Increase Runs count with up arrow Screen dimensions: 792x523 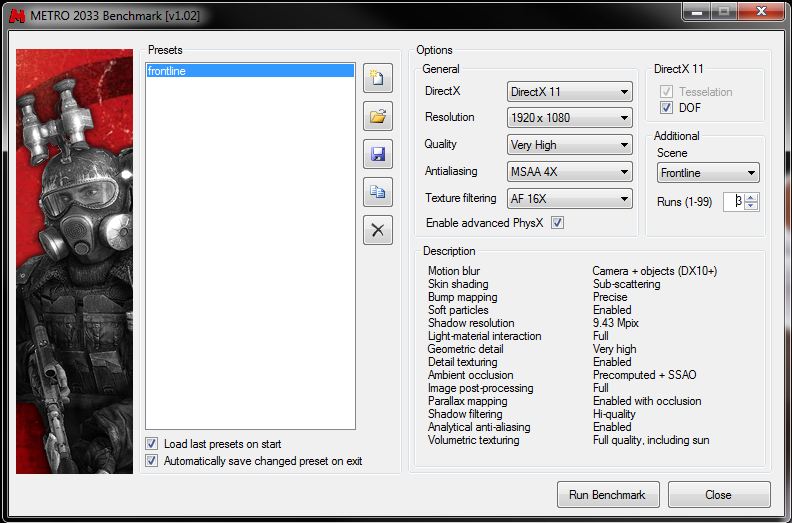[751, 198]
